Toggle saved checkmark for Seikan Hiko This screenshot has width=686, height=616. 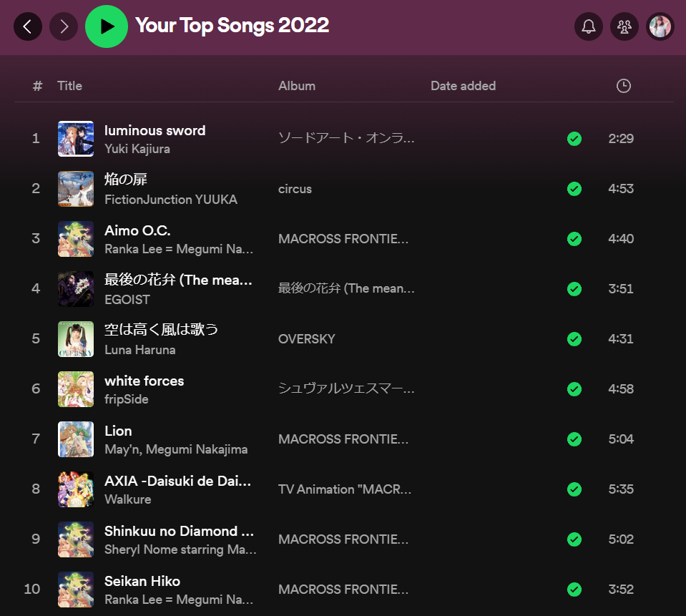click(574, 590)
